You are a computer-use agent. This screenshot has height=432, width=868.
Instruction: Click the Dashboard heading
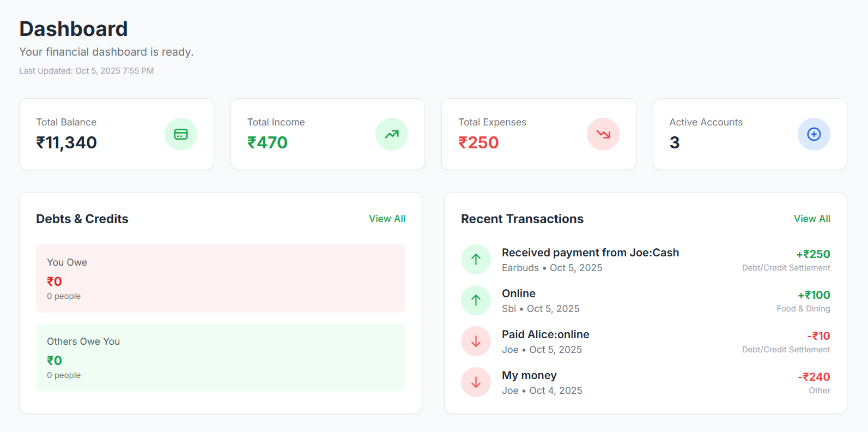74,28
